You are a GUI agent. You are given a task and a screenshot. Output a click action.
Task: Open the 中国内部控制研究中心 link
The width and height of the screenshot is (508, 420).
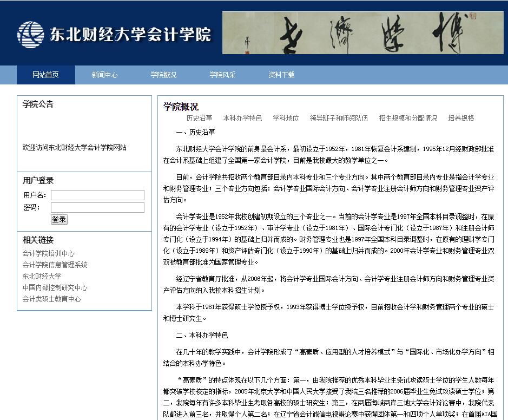pos(55,287)
